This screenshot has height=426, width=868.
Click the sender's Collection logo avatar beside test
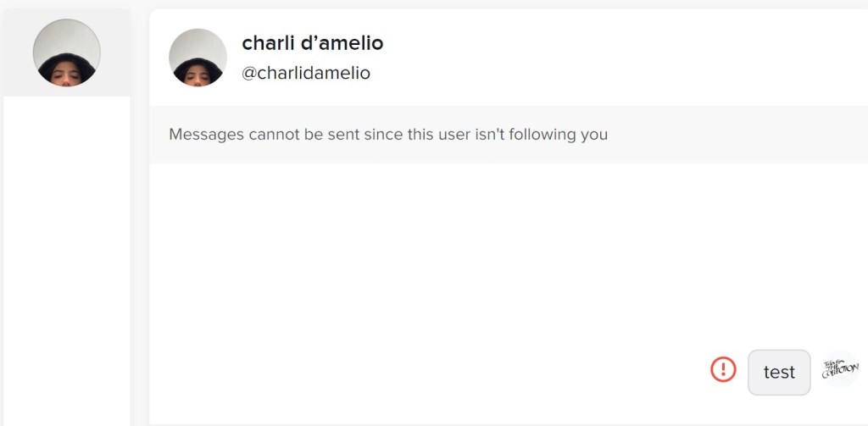(x=840, y=369)
